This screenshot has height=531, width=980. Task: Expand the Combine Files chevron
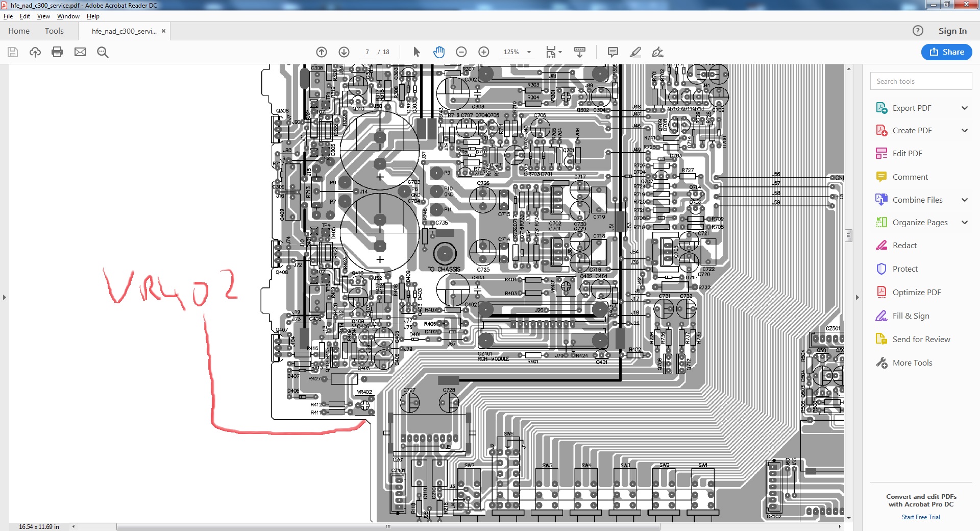[965, 200]
